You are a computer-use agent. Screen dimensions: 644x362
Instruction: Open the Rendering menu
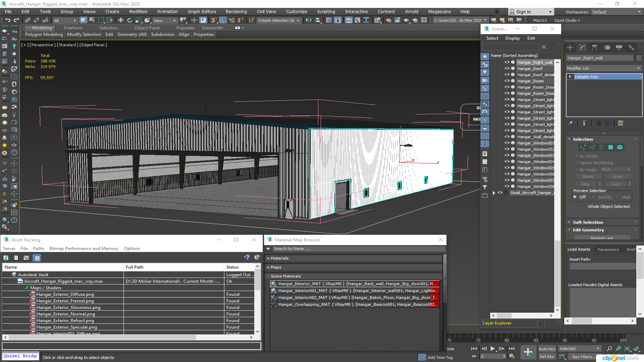(x=236, y=12)
